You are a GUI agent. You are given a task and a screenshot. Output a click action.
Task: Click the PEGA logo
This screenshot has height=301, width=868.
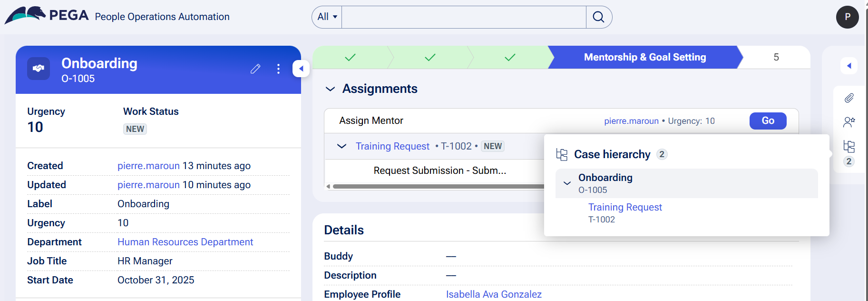point(47,15)
